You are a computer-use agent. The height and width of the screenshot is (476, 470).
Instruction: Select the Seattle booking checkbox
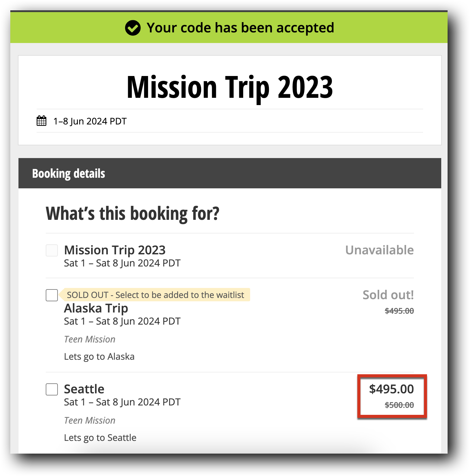52,389
